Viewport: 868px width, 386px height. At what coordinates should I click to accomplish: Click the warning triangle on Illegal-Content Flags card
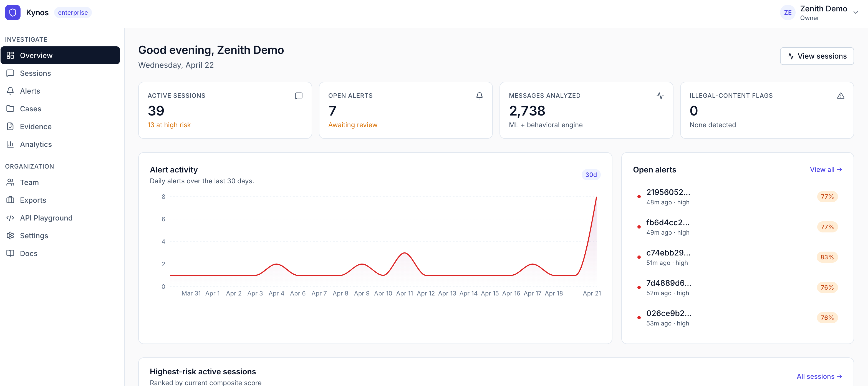click(x=841, y=96)
